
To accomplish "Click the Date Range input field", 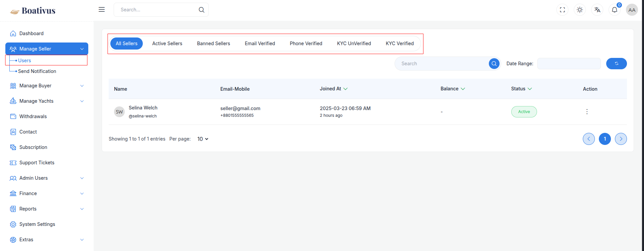I will 569,64.
